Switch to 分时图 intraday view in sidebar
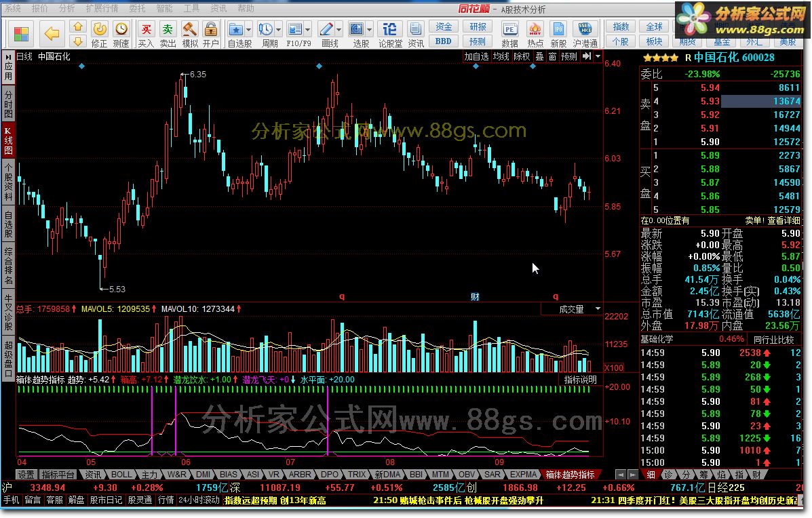 8,104
